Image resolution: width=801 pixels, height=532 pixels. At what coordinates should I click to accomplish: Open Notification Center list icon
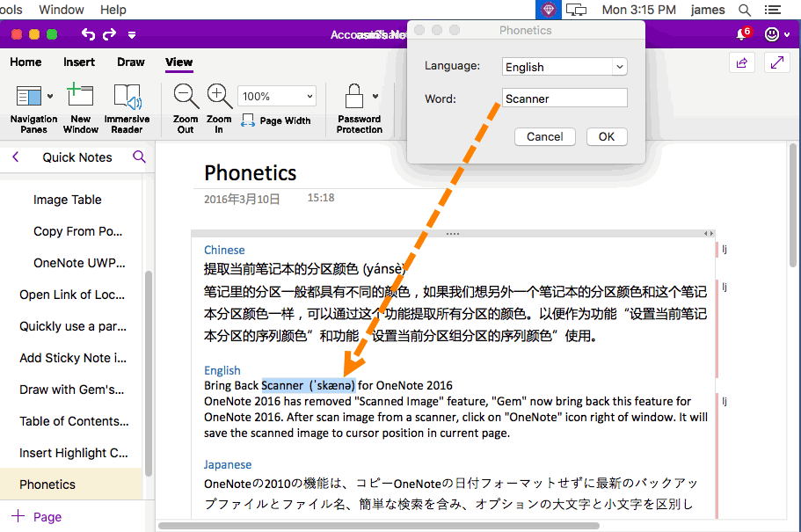click(772, 10)
